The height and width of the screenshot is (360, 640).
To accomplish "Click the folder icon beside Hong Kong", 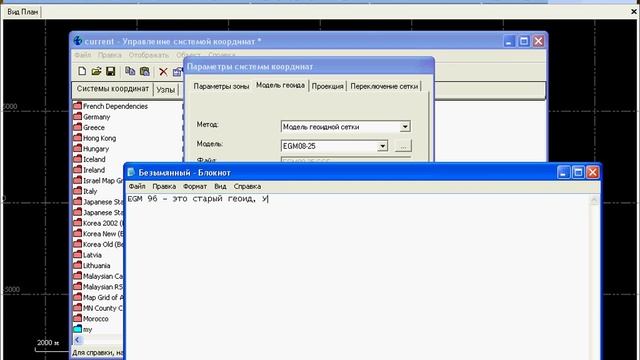I will pyautogui.click(x=78, y=138).
